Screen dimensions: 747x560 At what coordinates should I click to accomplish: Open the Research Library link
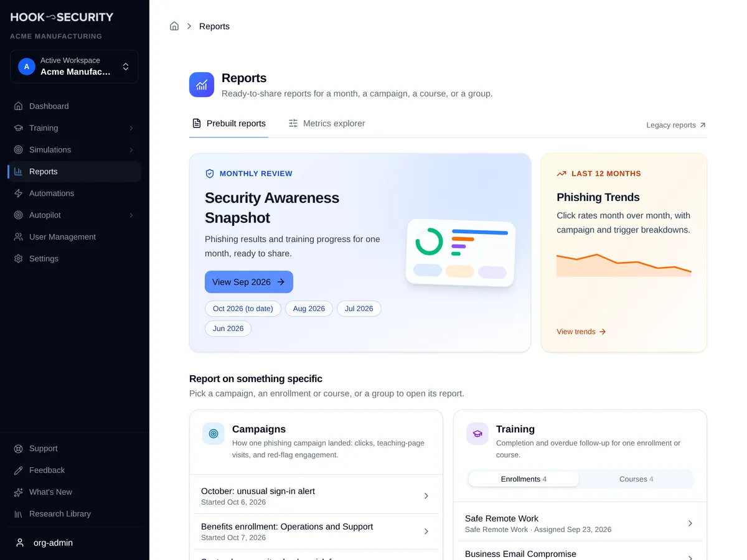74,514
